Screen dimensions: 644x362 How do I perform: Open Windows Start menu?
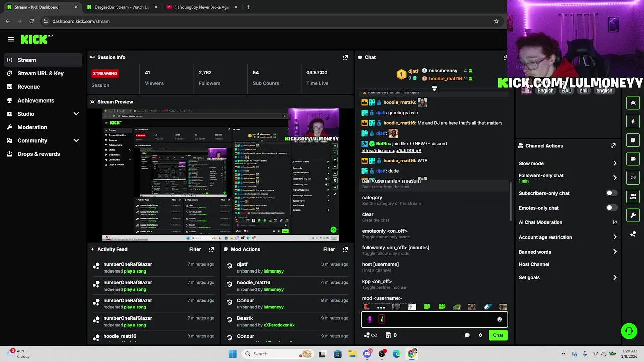pos(233,354)
